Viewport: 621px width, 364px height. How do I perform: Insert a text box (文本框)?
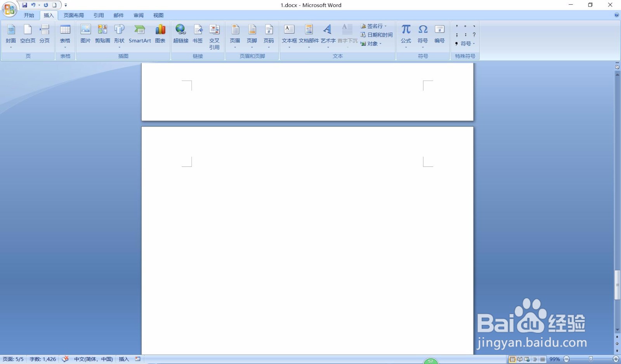click(x=289, y=36)
